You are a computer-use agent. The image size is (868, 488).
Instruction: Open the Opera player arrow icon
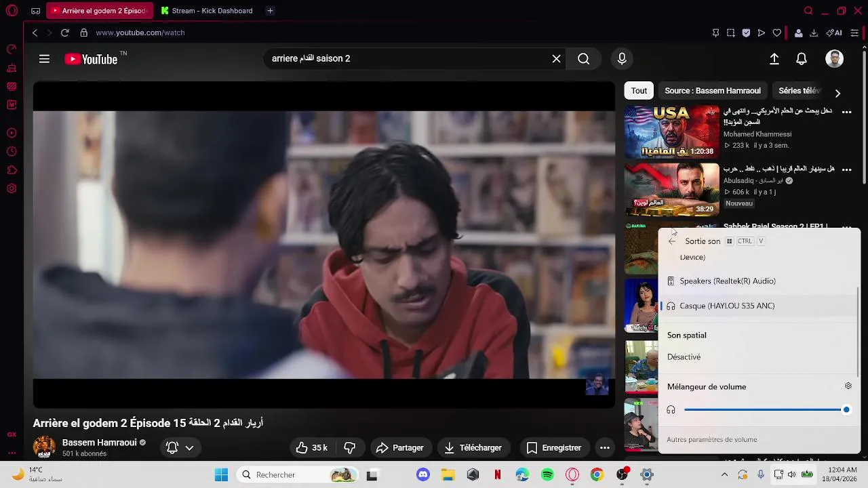[x=762, y=33]
